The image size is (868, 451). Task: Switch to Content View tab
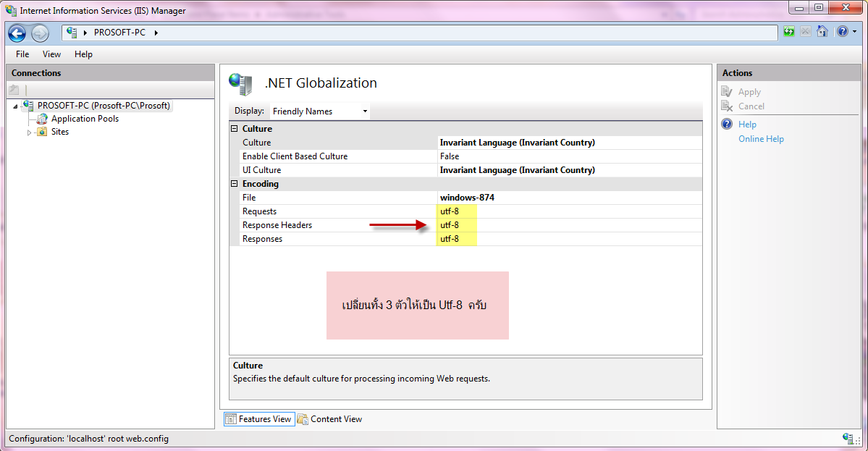coord(330,419)
